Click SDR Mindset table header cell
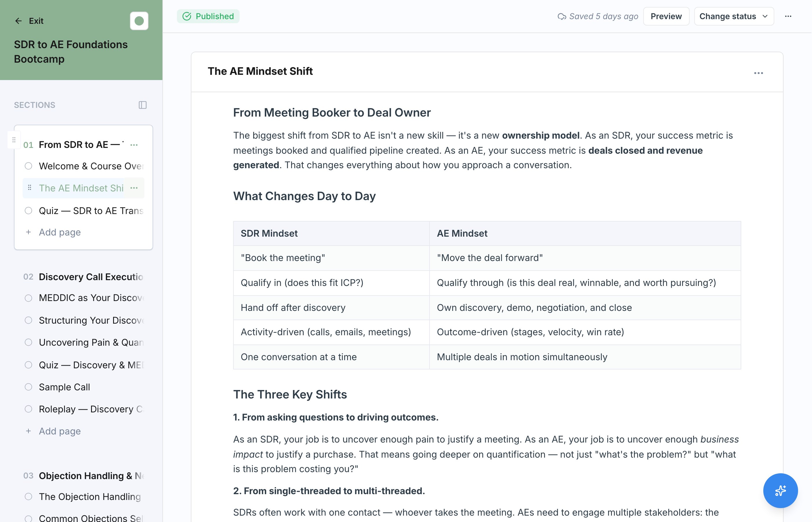The height and width of the screenshot is (522, 812). (331, 233)
